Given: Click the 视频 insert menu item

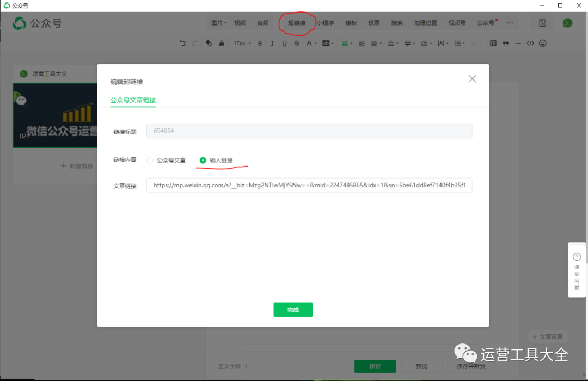Looking at the screenshot, I should [x=240, y=23].
